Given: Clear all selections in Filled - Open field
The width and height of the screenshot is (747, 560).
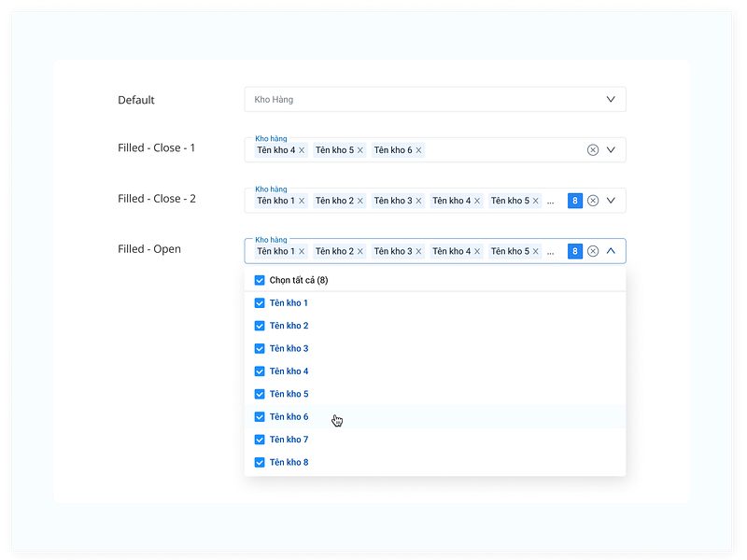Looking at the screenshot, I should click(593, 251).
